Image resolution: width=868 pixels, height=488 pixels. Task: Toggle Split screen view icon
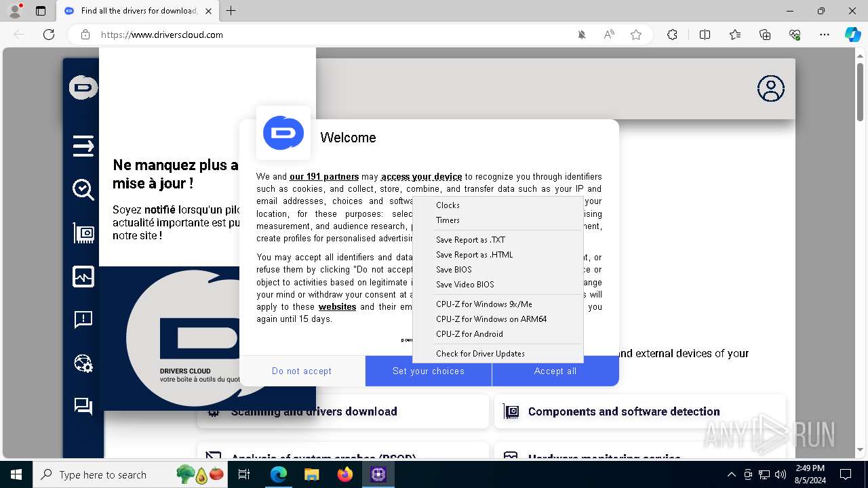(705, 35)
